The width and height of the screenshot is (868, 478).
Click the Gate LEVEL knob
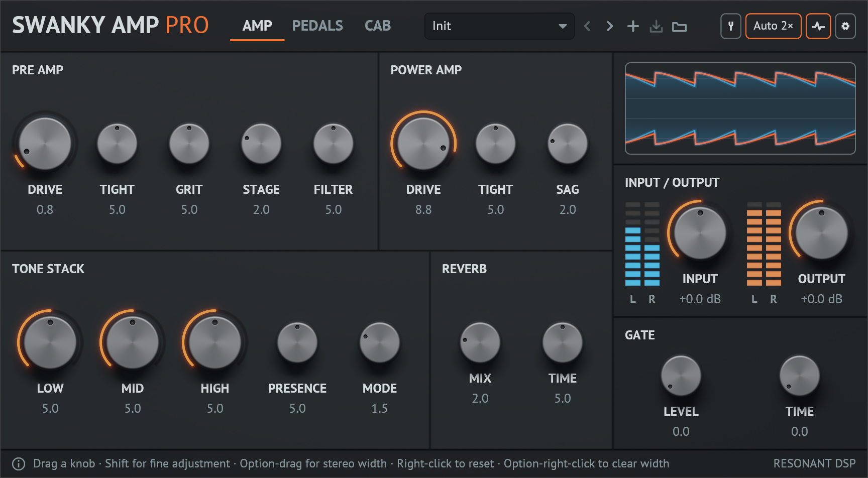point(681,376)
